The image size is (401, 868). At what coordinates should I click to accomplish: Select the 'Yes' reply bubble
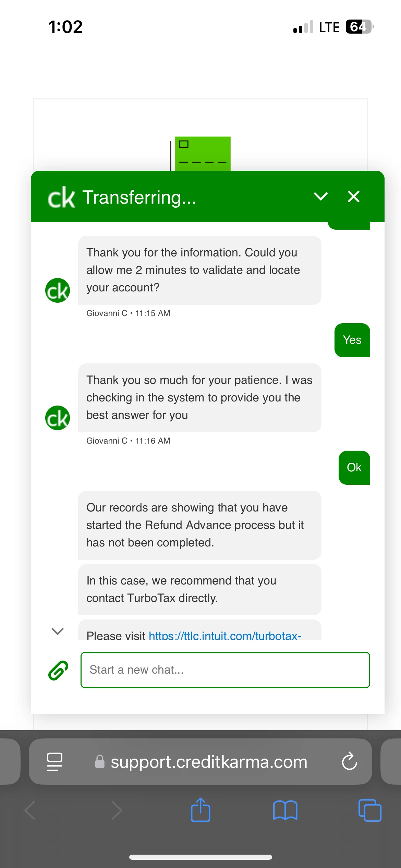[352, 340]
